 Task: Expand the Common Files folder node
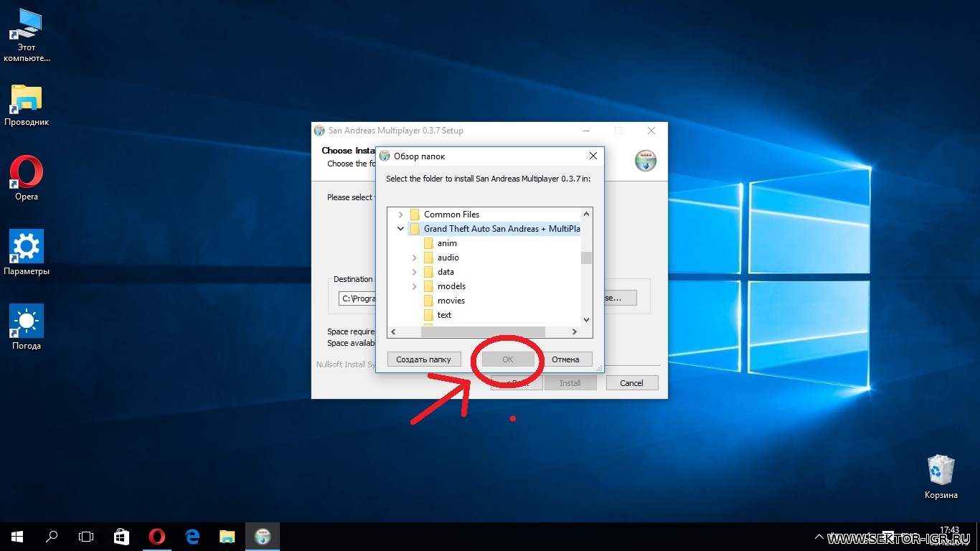click(400, 215)
